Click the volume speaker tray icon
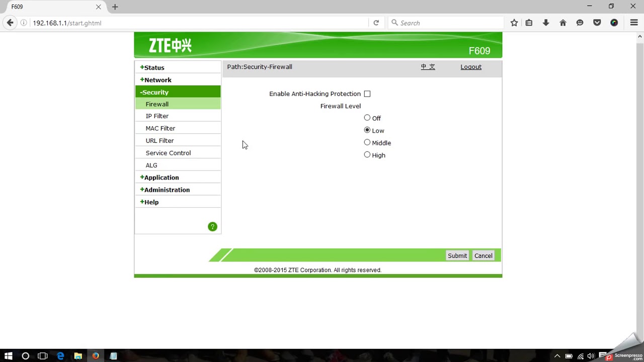 [591, 356]
